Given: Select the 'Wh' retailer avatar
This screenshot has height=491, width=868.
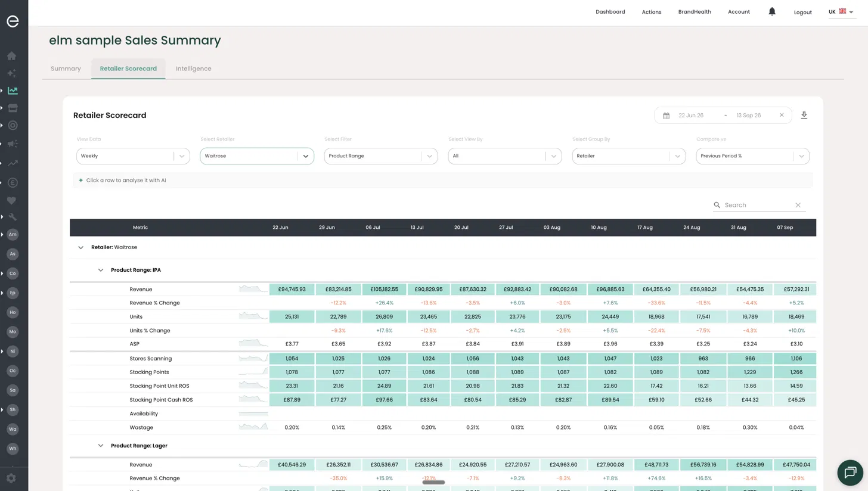Looking at the screenshot, I should (x=13, y=449).
